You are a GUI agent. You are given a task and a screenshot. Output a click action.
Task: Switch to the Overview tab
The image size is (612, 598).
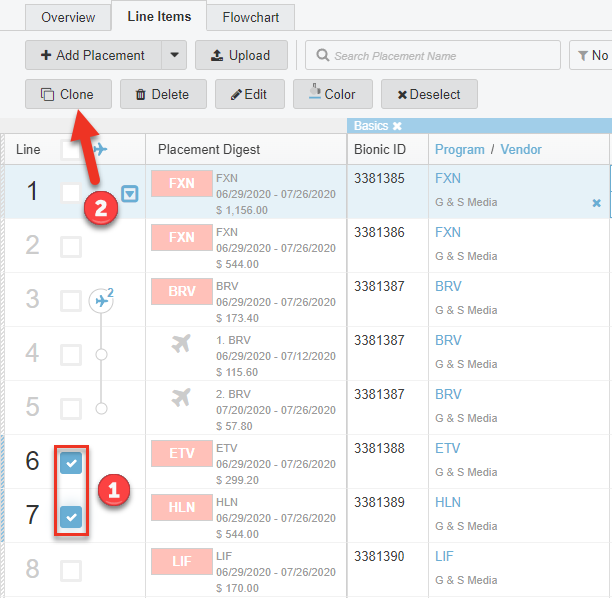[68, 17]
